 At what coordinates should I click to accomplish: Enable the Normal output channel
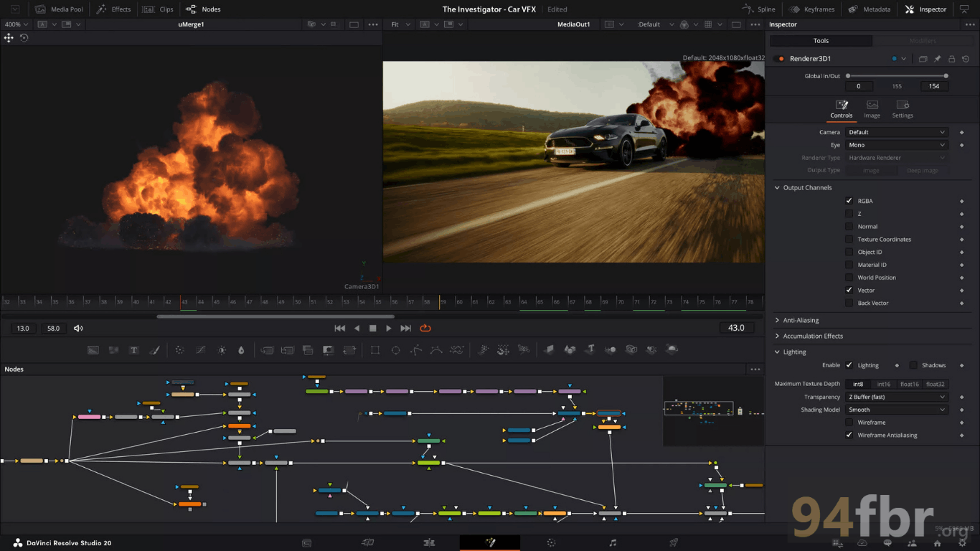tap(849, 227)
